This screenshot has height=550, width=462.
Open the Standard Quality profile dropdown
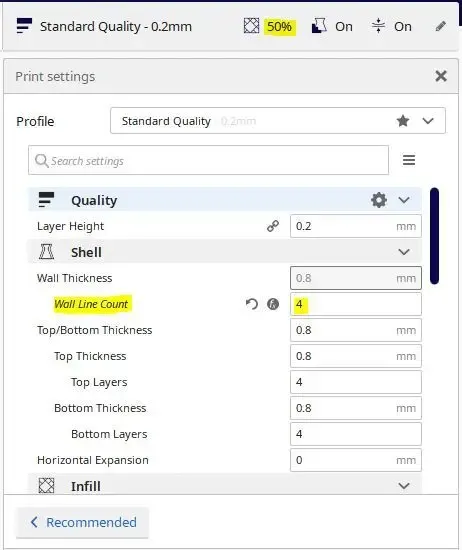(x=278, y=121)
